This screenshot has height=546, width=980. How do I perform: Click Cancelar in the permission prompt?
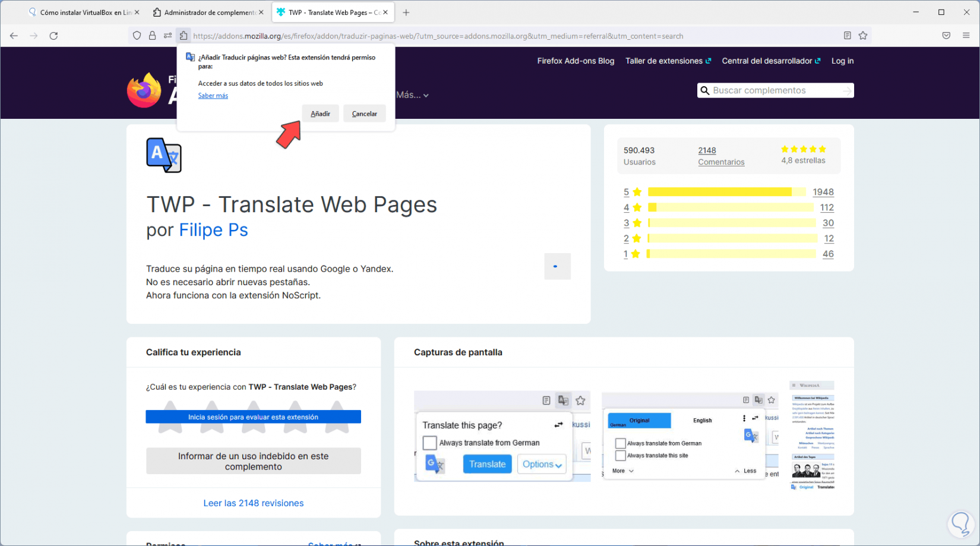pyautogui.click(x=365, y=113)
